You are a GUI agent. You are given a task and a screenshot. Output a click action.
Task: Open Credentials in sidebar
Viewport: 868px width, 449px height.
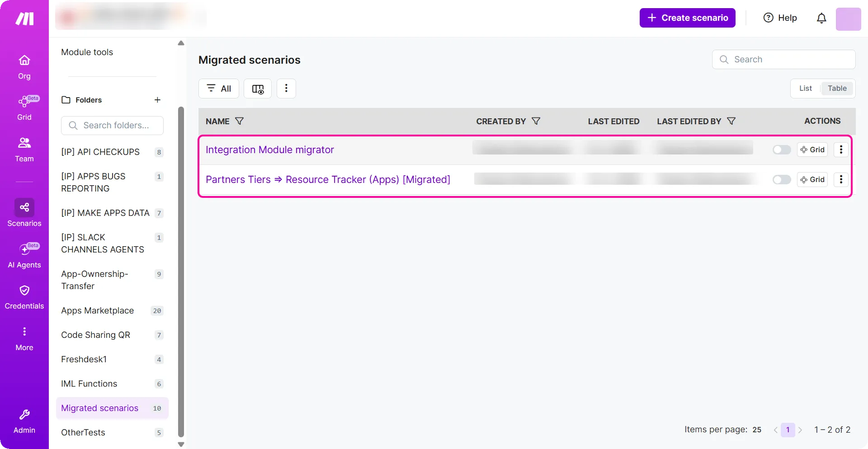[x=24, y=297]
